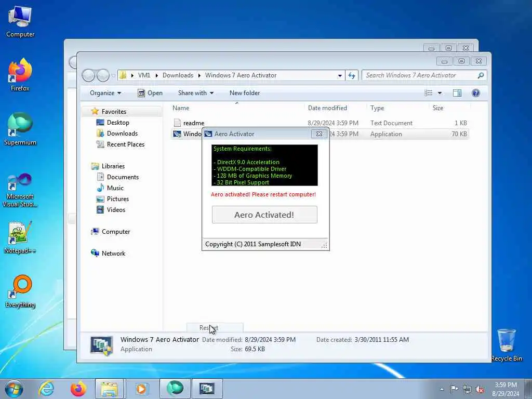This screenshot has height=399, width=532.
Task: Select Desktop under Favorites
Action: click(118, 123)
